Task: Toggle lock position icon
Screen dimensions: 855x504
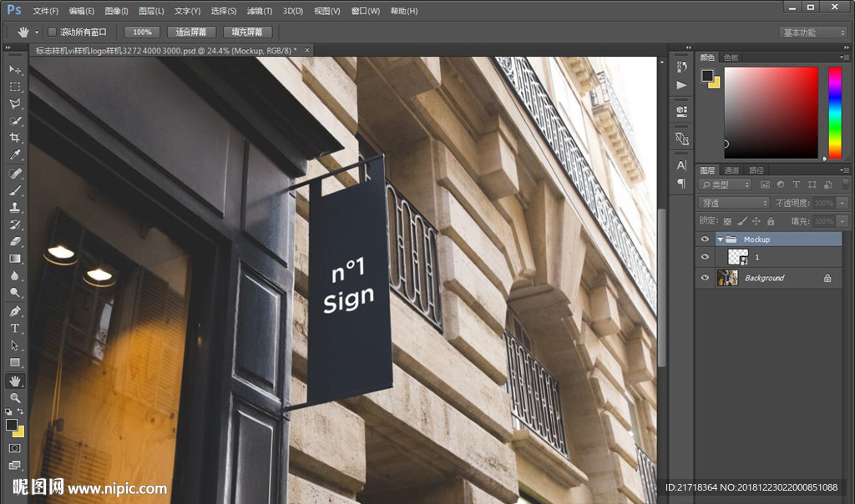Action: point(756,221)
